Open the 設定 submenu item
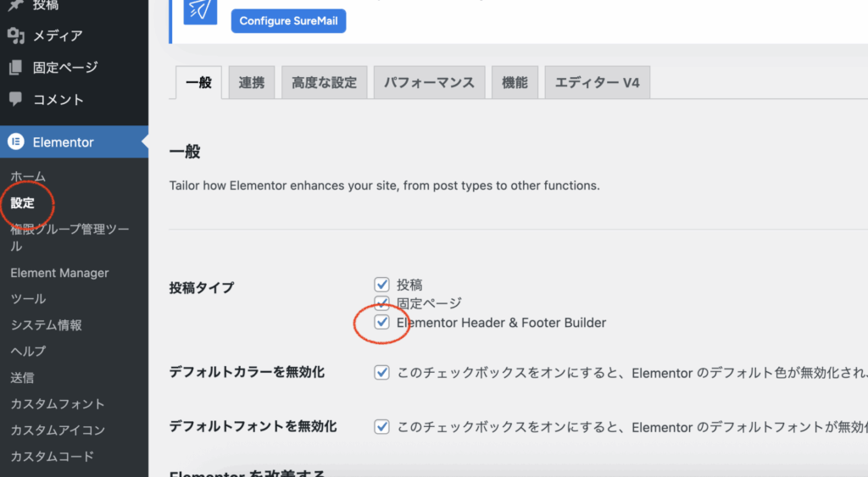 click(23, 203)
